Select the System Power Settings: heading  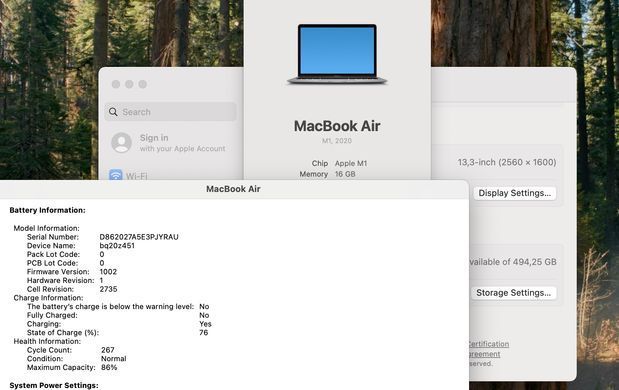[x=54, y=385]
